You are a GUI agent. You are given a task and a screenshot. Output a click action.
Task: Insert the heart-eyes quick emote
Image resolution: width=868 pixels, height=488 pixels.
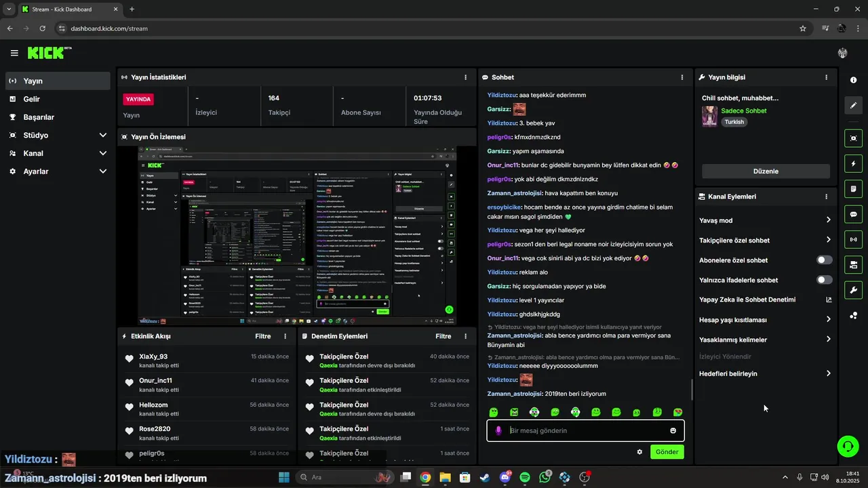point(677,412)
